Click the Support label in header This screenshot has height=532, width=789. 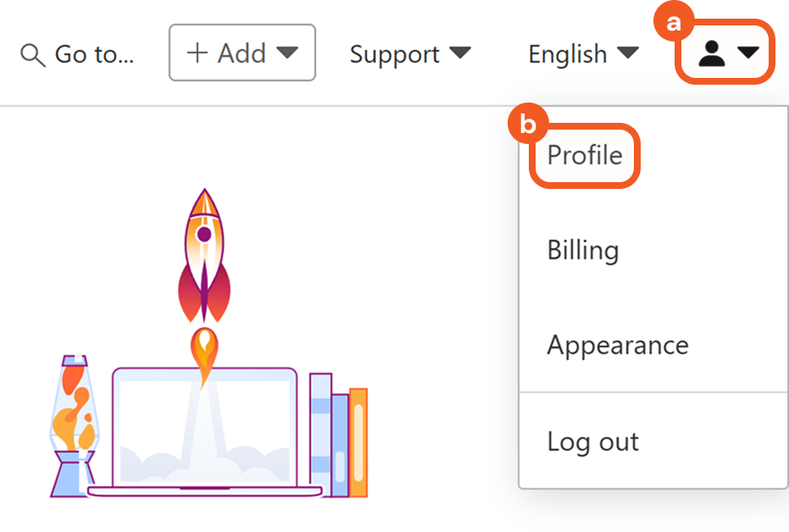pos(395,54)
